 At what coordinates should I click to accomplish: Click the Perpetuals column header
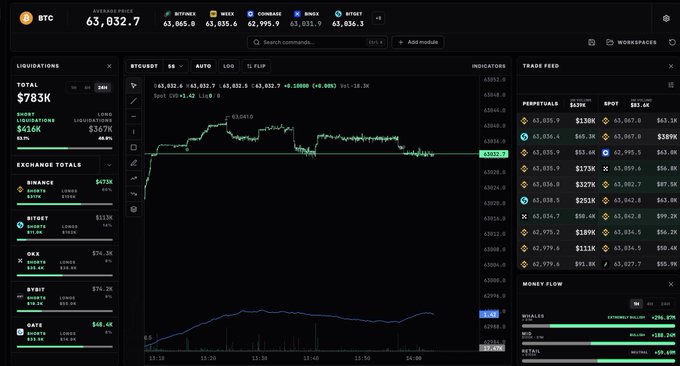540,104
